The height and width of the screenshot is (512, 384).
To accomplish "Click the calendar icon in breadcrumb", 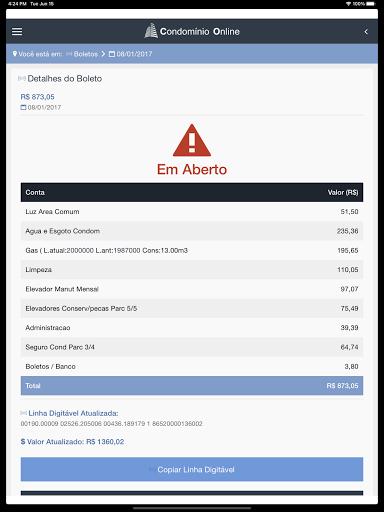I will [x=112, y=54].
